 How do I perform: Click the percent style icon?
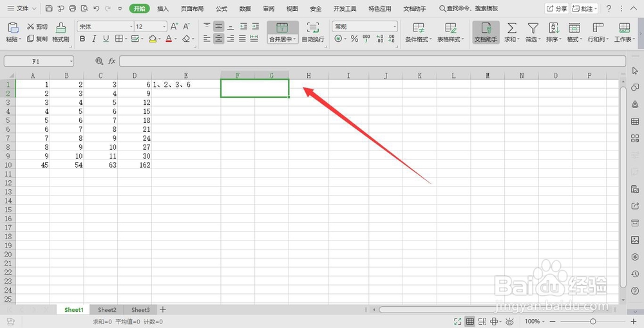pyautogui.click(x=354, y=39)
